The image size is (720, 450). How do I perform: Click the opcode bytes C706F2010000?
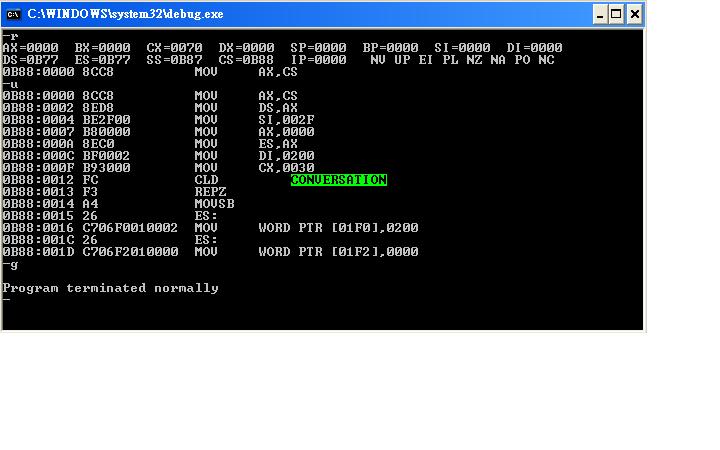(130, 252)
